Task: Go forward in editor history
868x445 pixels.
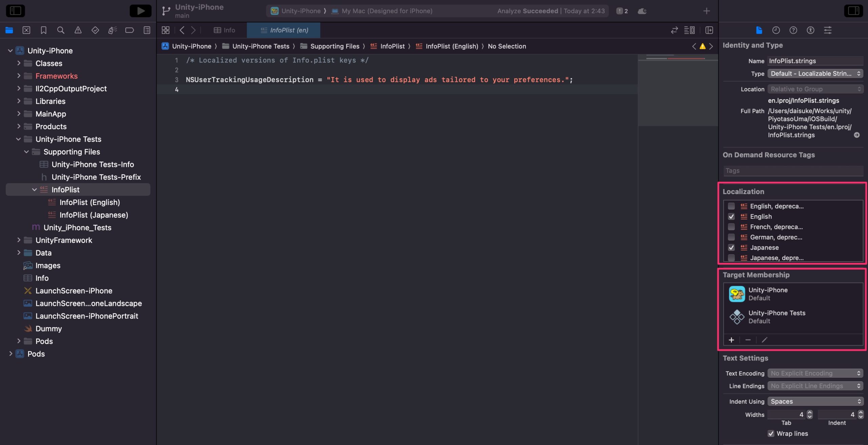Action: [x=193, y=30]
